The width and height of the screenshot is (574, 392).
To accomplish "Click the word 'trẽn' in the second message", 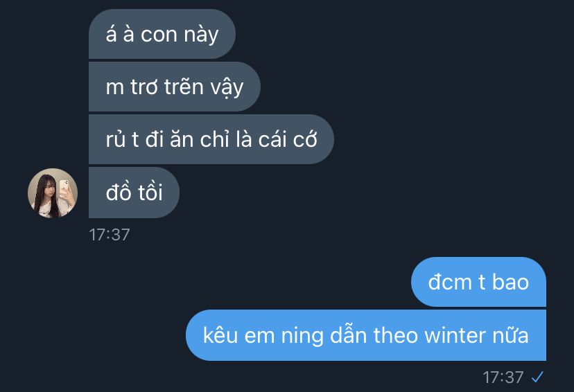I will [x=184, y=87].
